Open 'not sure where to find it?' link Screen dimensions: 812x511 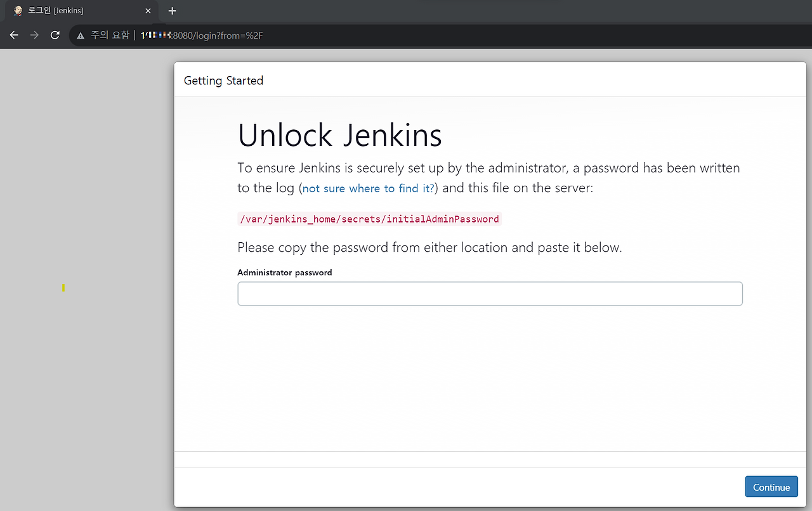[369, 188]
